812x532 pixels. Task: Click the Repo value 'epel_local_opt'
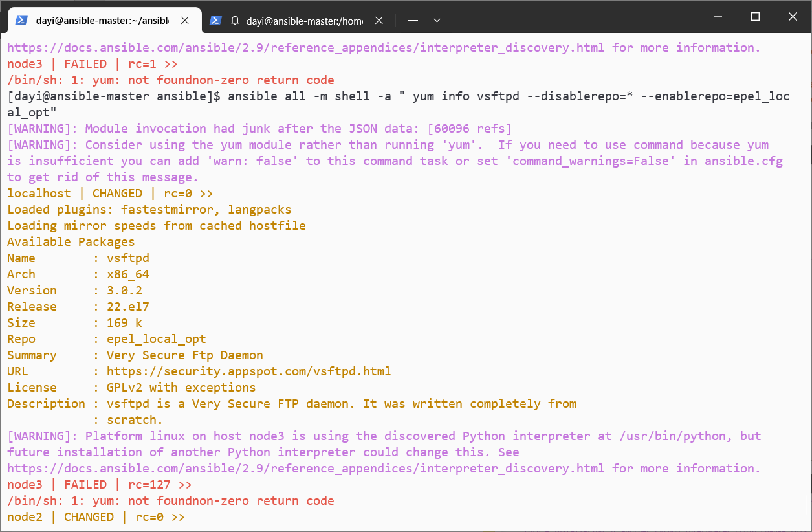point(157,339)
